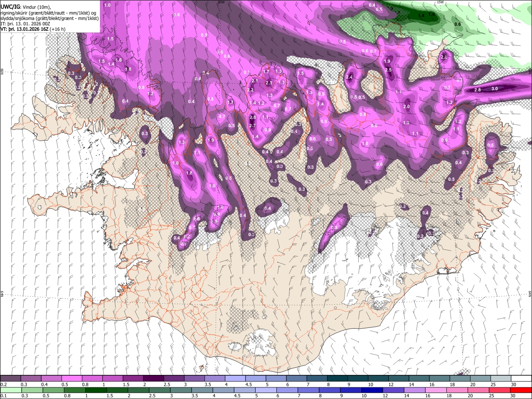The width and height of the screenshot is (532, 399).
Task: Click the pale green 0.1 rain legend swatch
Action: click(x=10, y=390)
